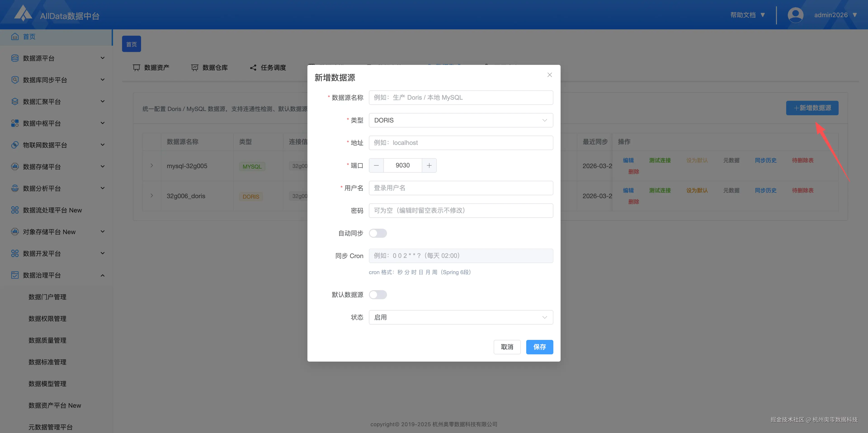The width and height of the screenshot is (868, 433).
Task: Click the 数据治理平台 sidebar icon
Action: coord(15,275)
